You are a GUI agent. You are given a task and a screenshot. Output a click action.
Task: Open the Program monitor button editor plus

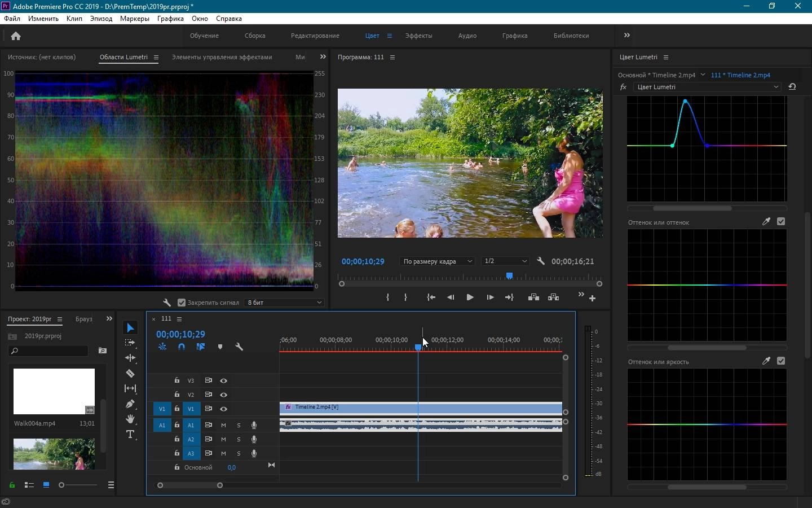pyautogui.click(x=593, y=298)
